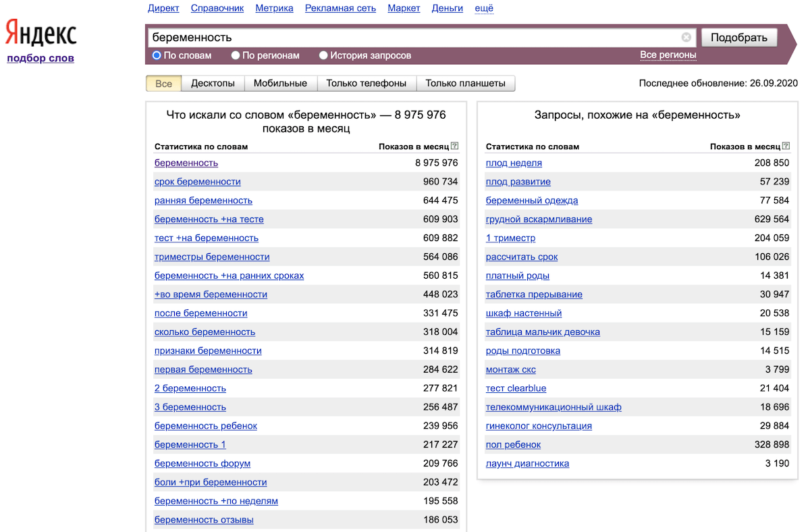This screenshot has width=810, height=532.
Task: Clear the search field with the X icon
Action: coord(686,37)
